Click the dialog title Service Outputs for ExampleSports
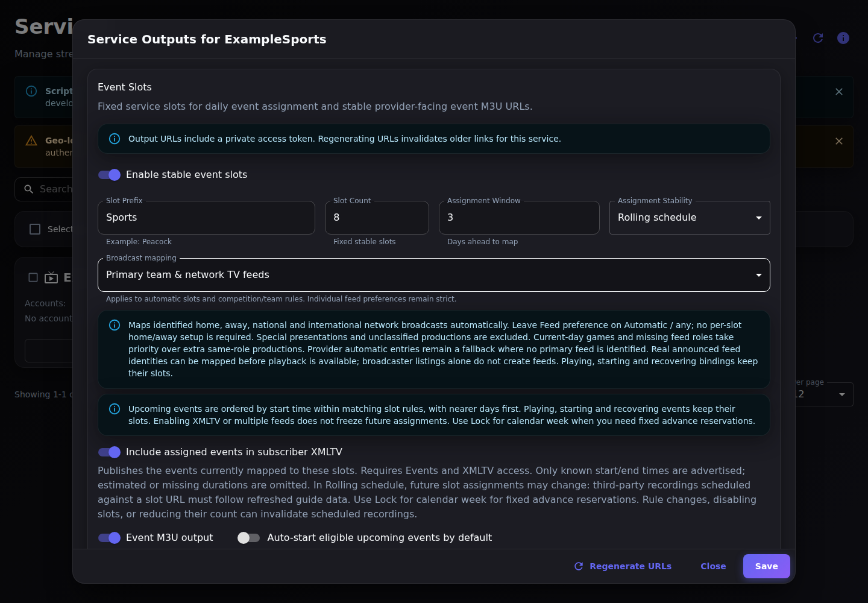The image size is (868, 603). pyautogui.click(x=207, y=39)
